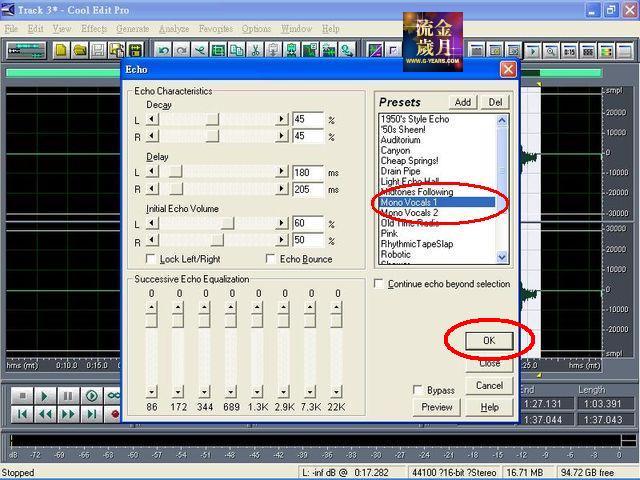Click the 22K equalizer down arrow

pos(336,392)
